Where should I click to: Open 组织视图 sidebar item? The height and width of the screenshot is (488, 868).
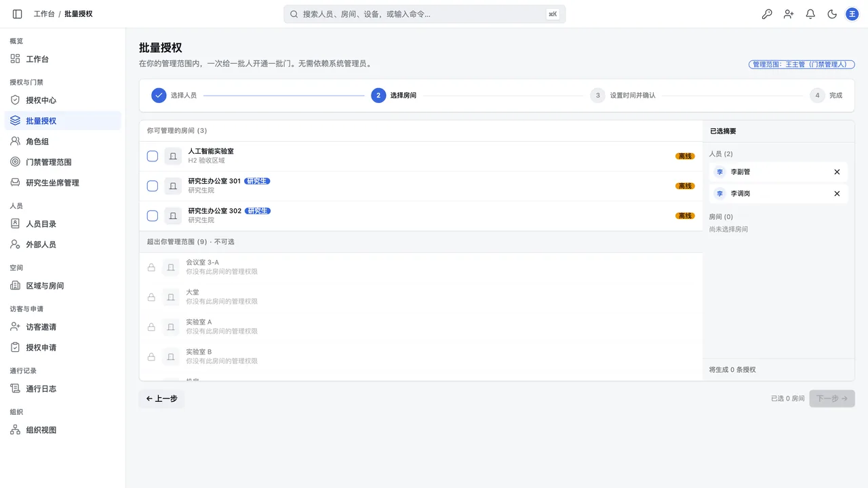click(62, 430)
